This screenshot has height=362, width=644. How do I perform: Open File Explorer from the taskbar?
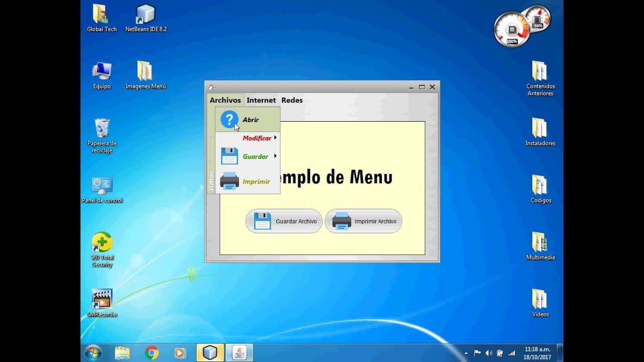[122, 353]
